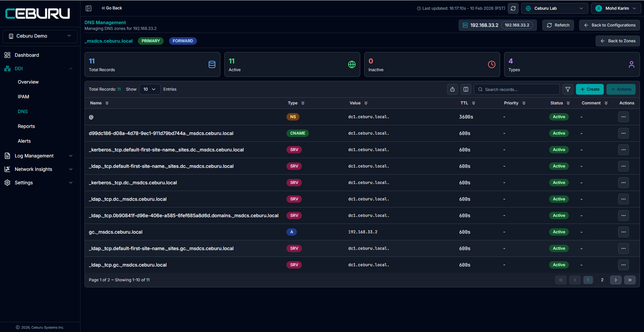Click the 192.168.33.2 value cell
The height and width of the screenshot is (332, 644).
pyautogui.click(x=363, y=232)
